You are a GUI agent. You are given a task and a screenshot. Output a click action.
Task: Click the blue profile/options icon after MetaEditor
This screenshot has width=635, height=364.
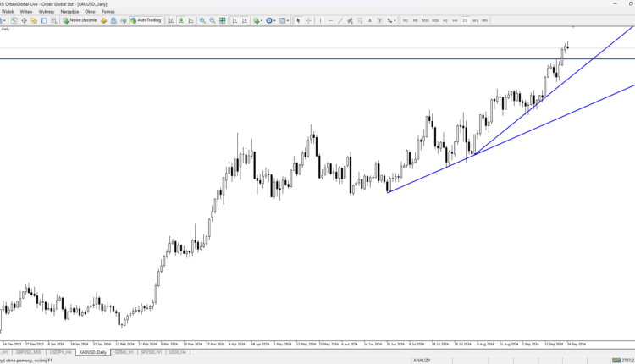pos(113,20)
